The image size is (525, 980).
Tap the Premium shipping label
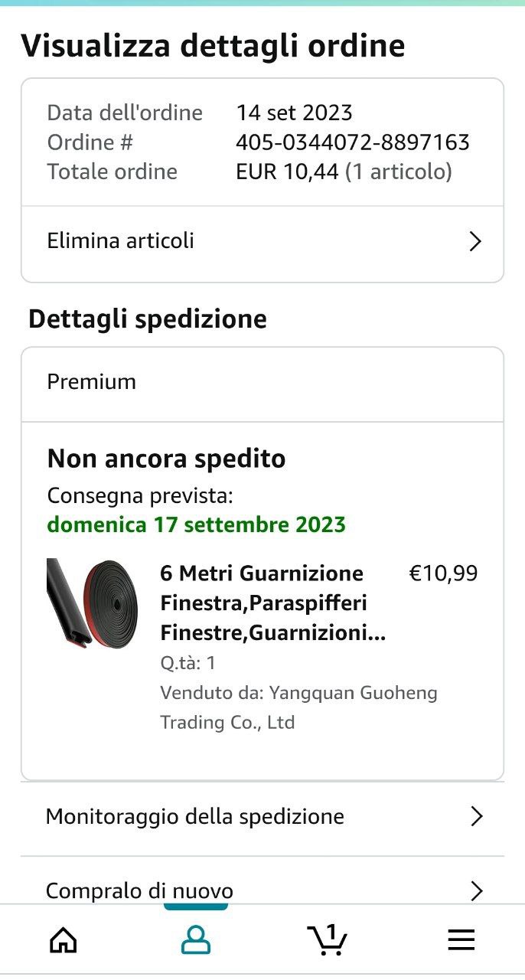[92, 382]
